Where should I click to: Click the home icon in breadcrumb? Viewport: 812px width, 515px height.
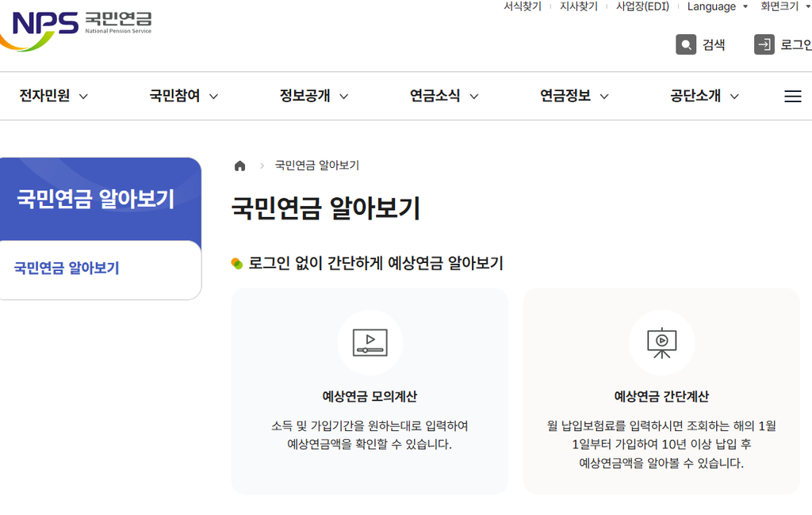tap(239, 166)
